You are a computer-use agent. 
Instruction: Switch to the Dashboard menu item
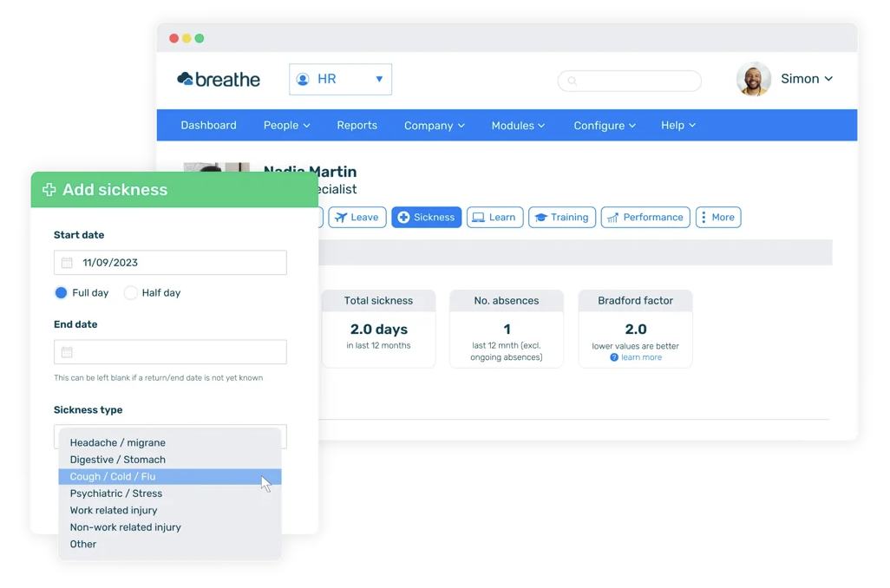click(208, 125)
